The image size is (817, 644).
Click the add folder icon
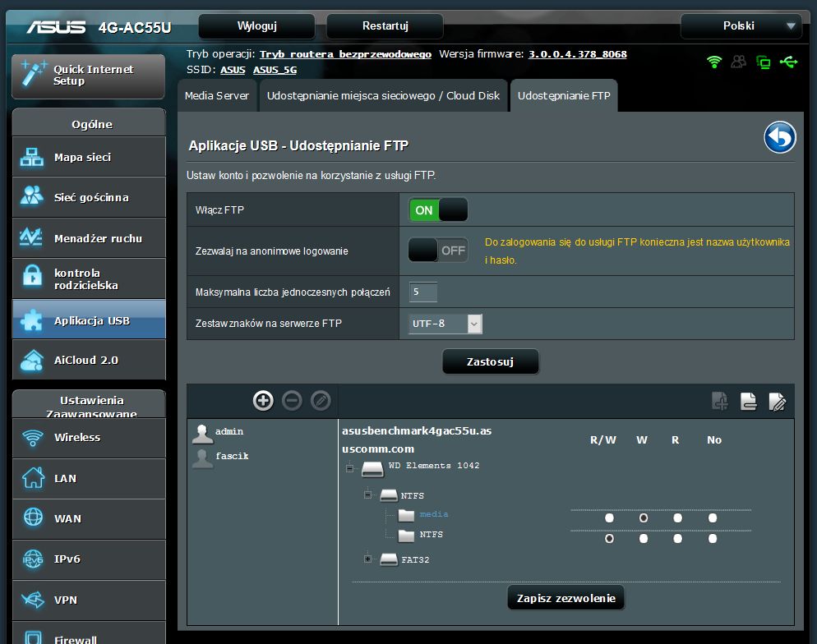click(x=720, y=401)
